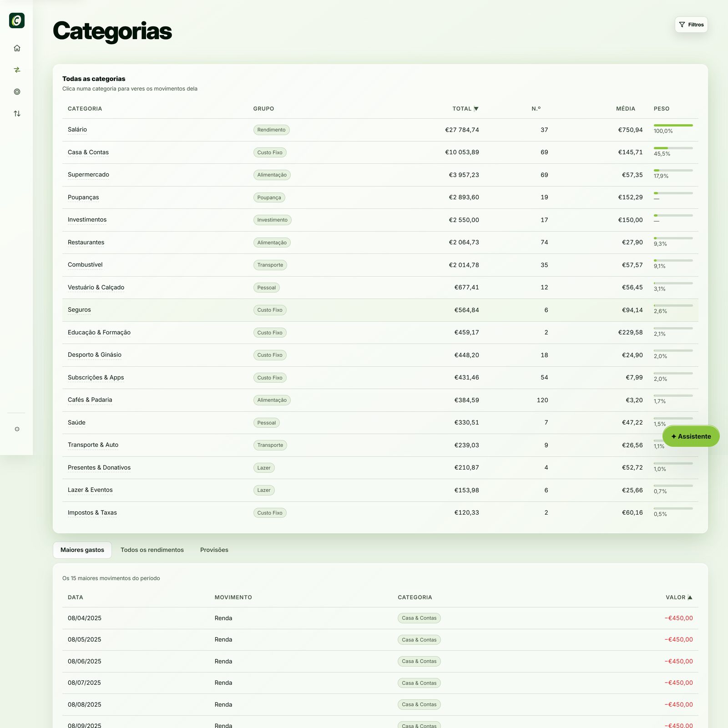The image size is (728, 728).
Task: Switch to Todos os rendimentos tab
Action: pyautogui.click(x=152, y=550)
